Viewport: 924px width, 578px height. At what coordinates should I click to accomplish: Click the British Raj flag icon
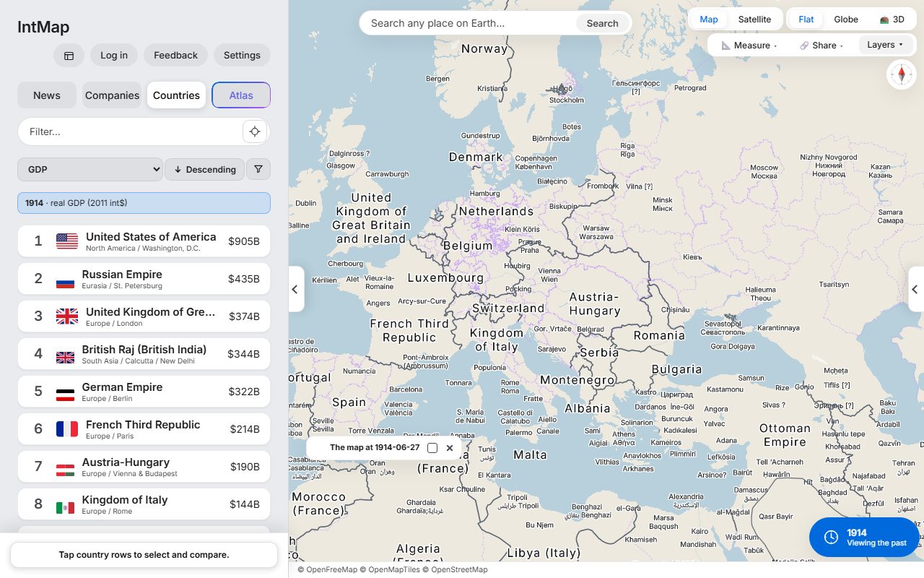coord(66,358)
